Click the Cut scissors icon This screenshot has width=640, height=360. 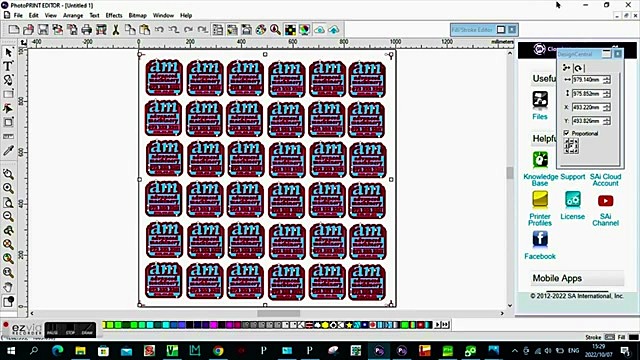[116, 30]
